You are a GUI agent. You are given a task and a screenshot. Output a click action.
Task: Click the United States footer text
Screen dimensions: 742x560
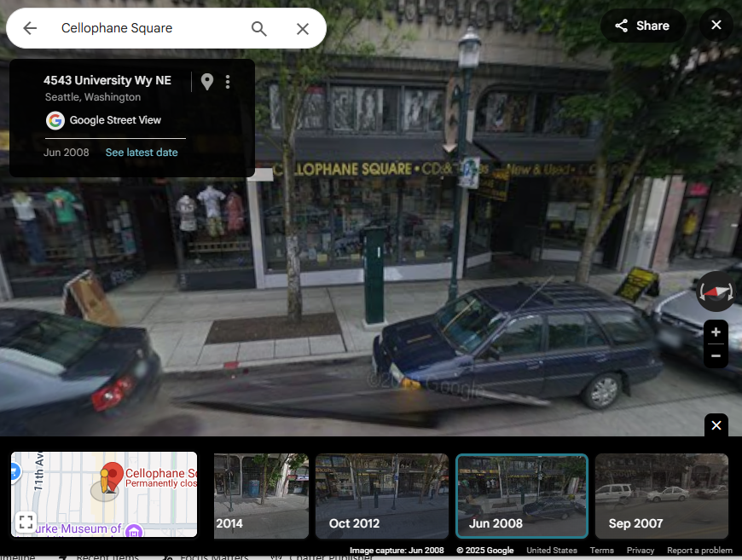click(x=552, y=550)
